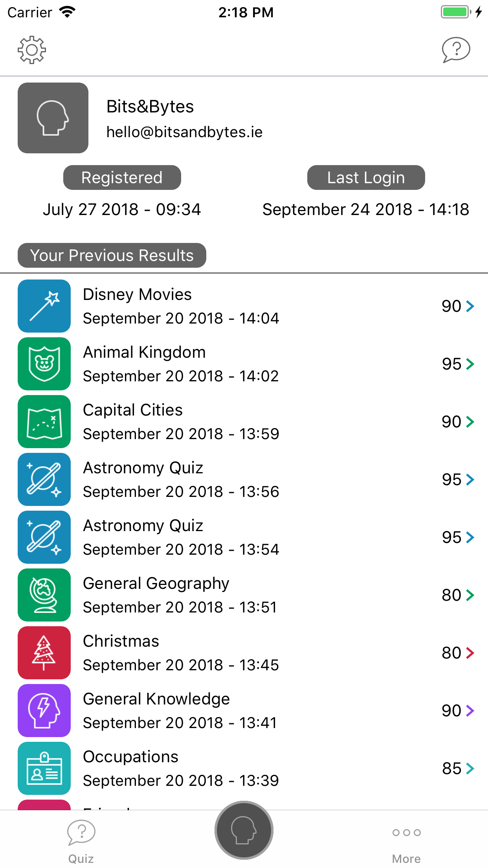Expand Disney Movies result via chevron
488x868 pixels.
(x=470, y=306)
